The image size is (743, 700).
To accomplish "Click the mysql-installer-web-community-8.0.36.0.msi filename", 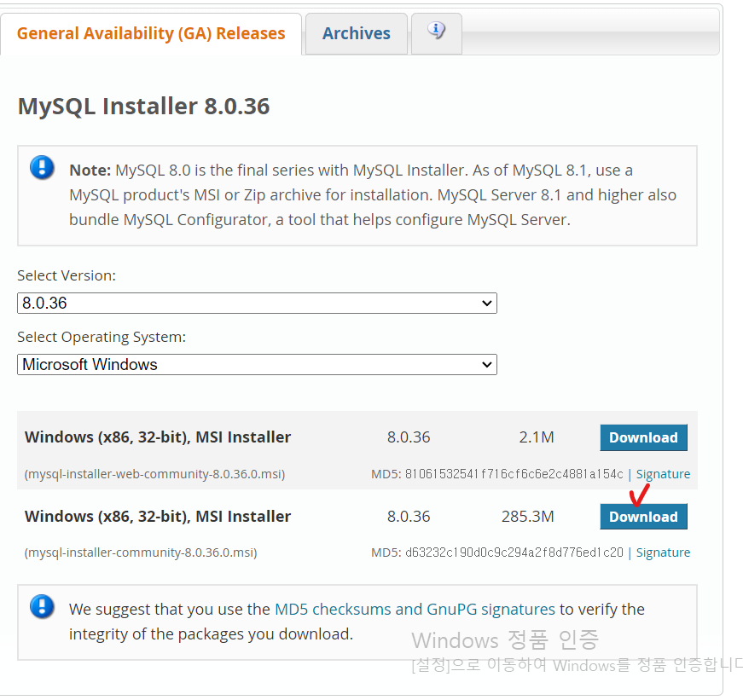I will pos(154,473).
